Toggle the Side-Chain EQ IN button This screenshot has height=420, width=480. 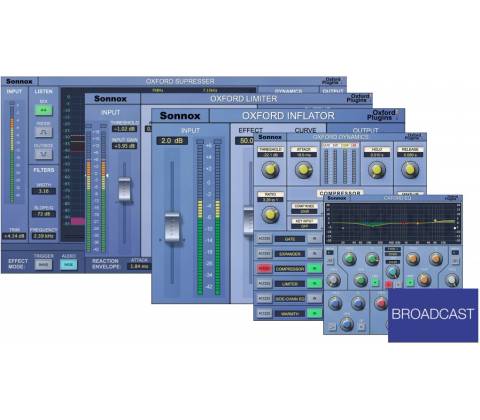[314, 298]
